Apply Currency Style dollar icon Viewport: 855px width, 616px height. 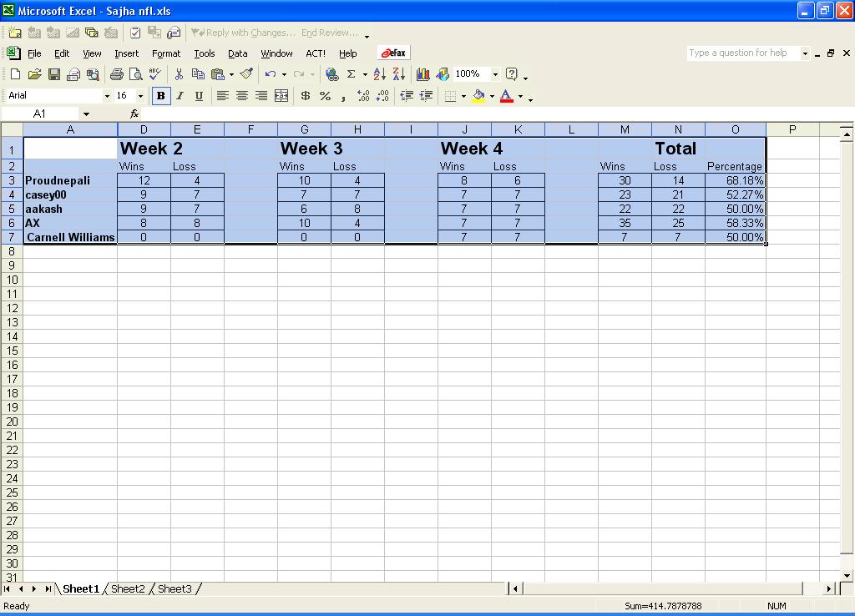tap(306, 96)
